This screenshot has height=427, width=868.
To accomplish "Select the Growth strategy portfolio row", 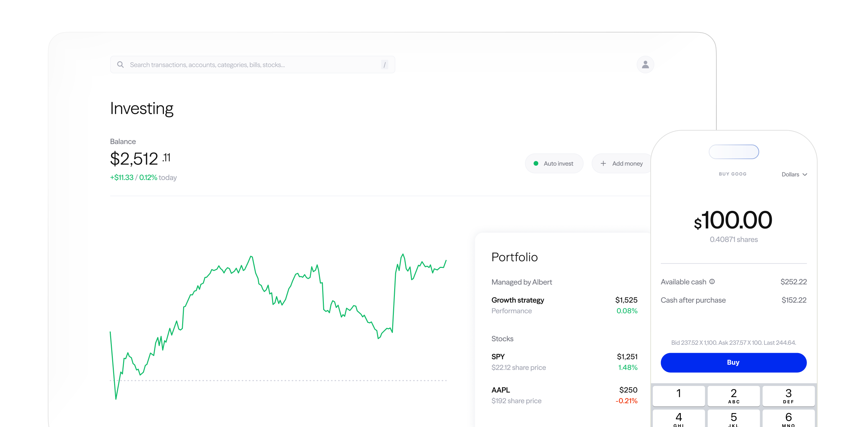I will [x=564, y=305].
